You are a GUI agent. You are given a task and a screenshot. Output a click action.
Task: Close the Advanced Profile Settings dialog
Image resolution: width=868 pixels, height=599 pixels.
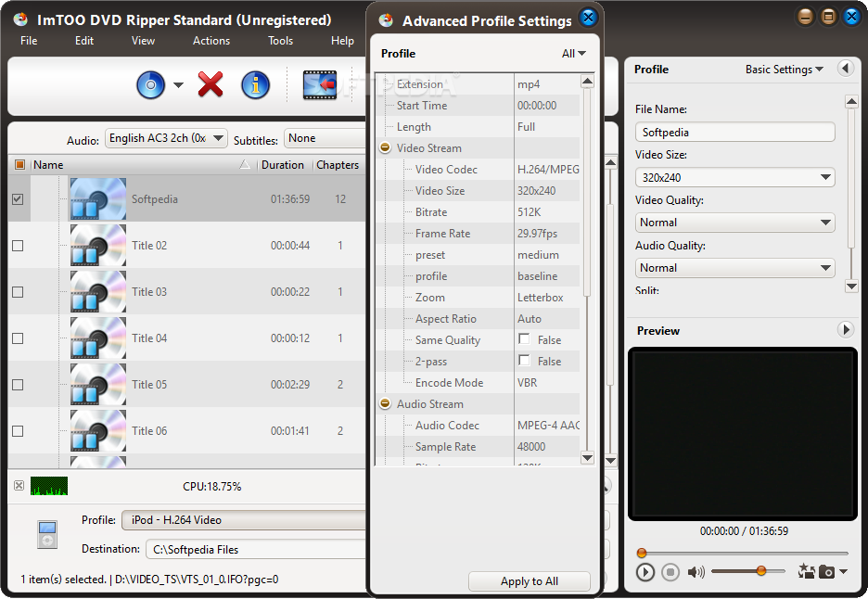point(589,18)
